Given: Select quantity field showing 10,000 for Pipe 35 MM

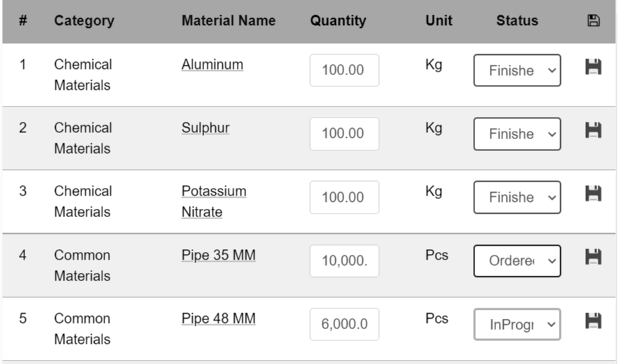Looking at the screenshot, I should point(344,260).
